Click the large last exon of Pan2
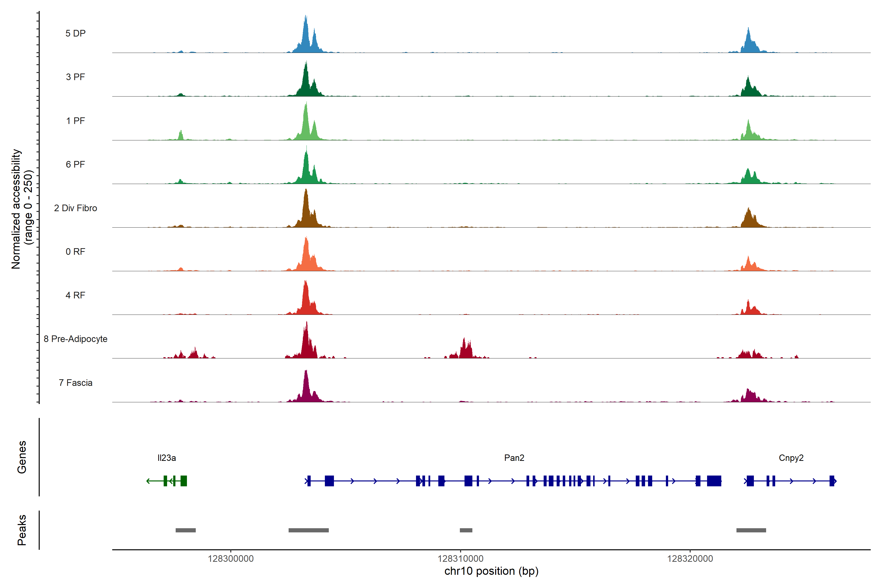Viewport: 882px width, 588px height. point(714,481)
